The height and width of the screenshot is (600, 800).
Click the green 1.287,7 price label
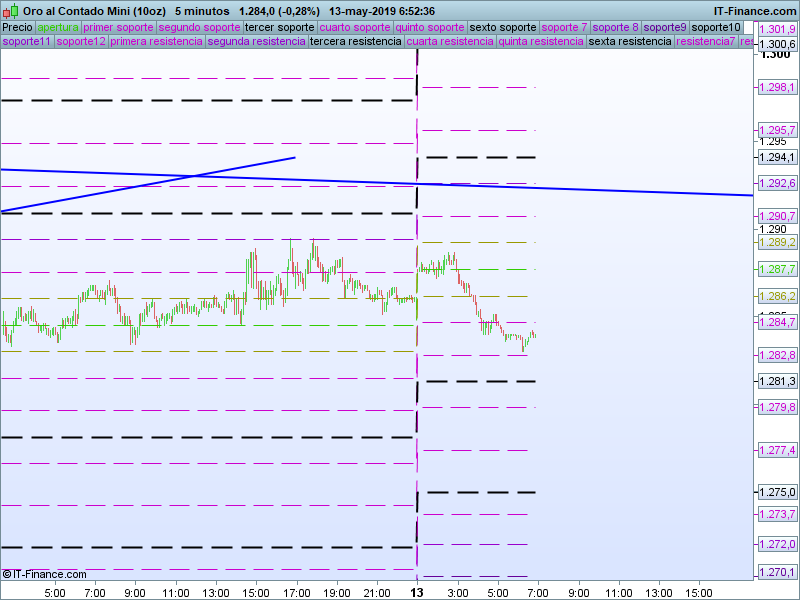pos(777,270)
